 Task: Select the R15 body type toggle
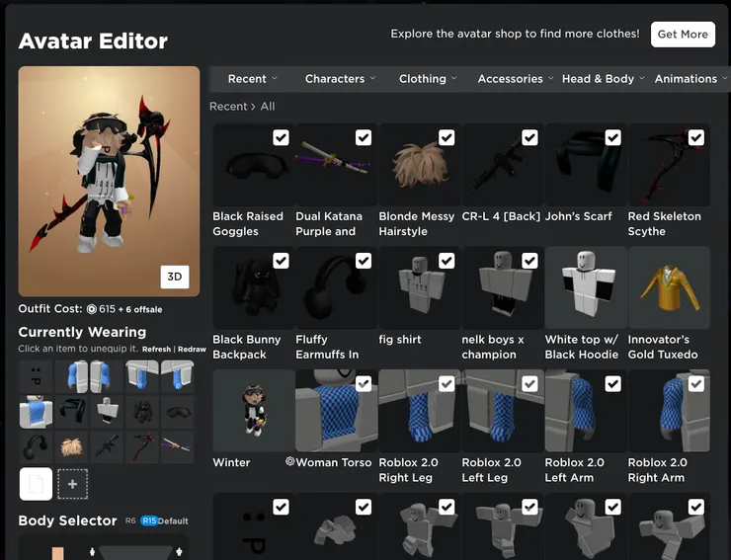pos(149,520)
